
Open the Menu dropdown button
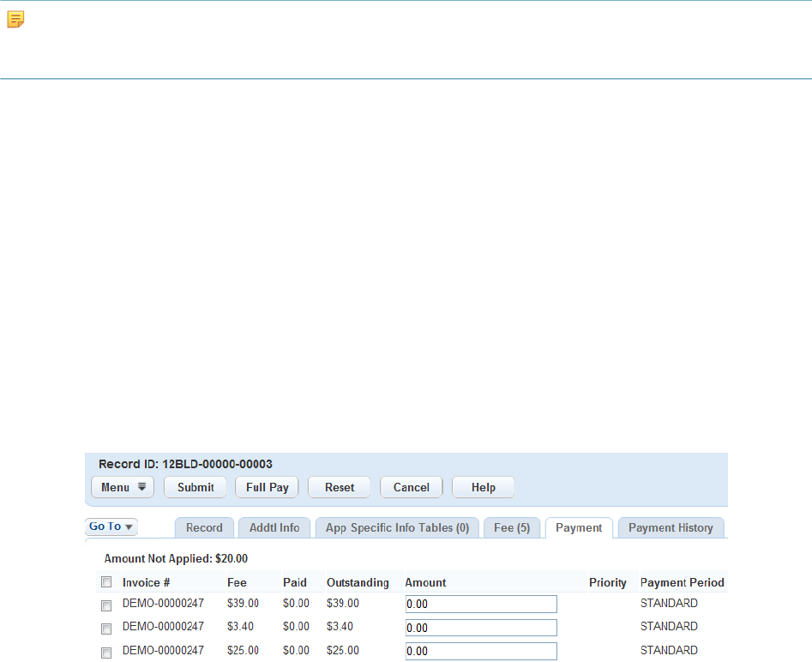click(123, 487)
